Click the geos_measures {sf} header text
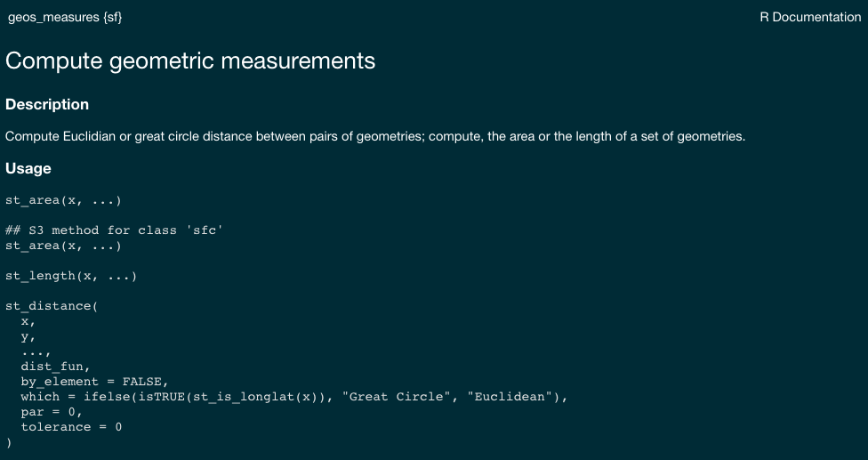The height and width of the screenshot is (460, 868). click(65, 17)
